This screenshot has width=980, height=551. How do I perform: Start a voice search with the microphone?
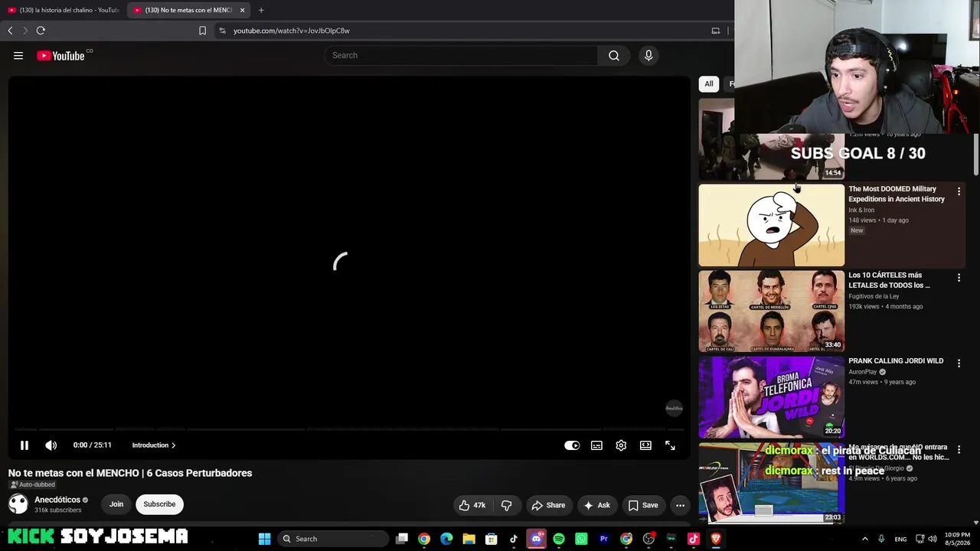click(648, 55)
